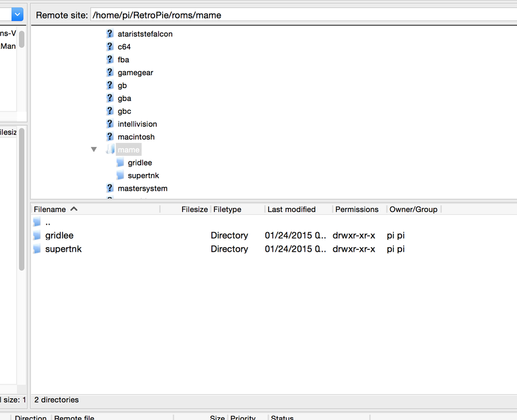Collapse the mame folder disclosure triangle
This screenshot has height=420, width=517.
(x=94, y=150)
